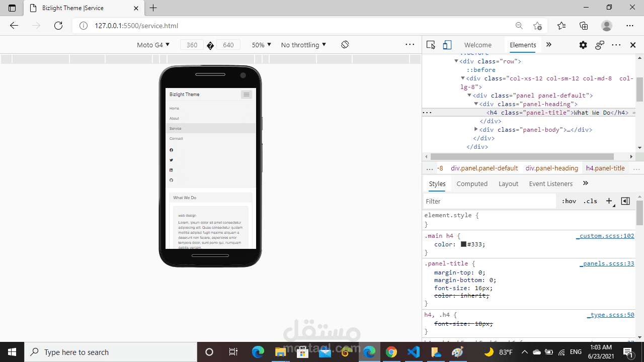Open the Layout pane tab
644x362 pixels.
[508, 184]
